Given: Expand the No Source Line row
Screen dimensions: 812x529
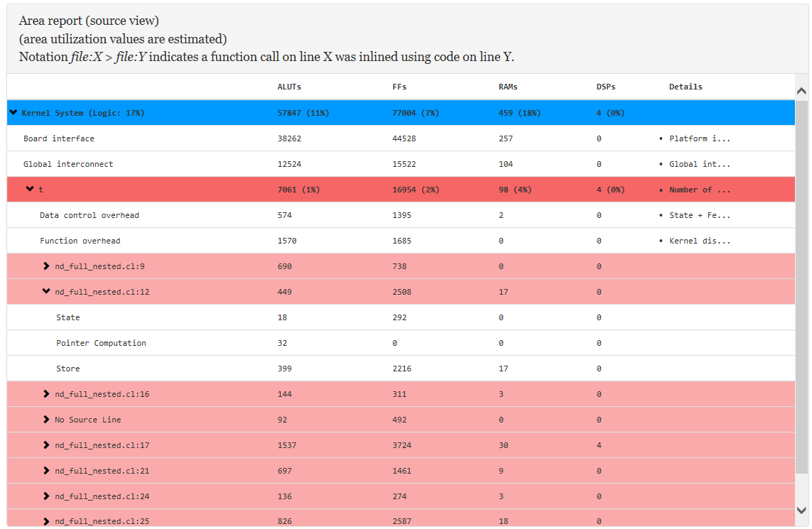Looking at the screenshot, I should [47, 419].
